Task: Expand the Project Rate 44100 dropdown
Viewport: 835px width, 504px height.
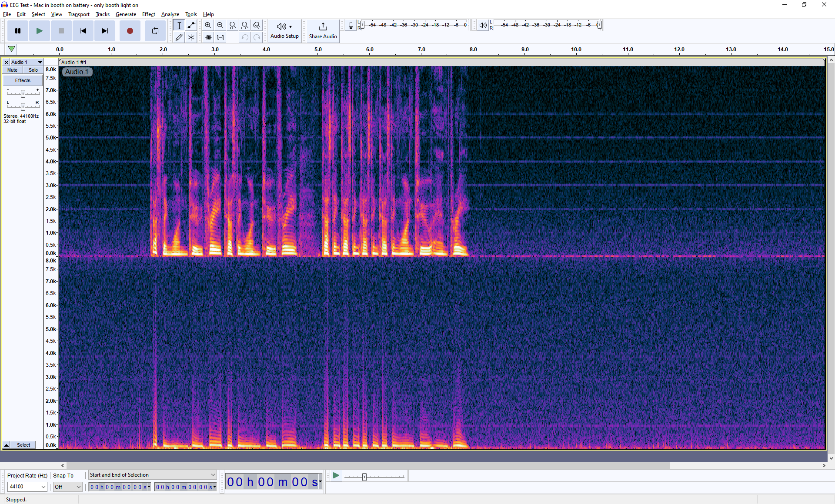Action: (x=43, y=487)
